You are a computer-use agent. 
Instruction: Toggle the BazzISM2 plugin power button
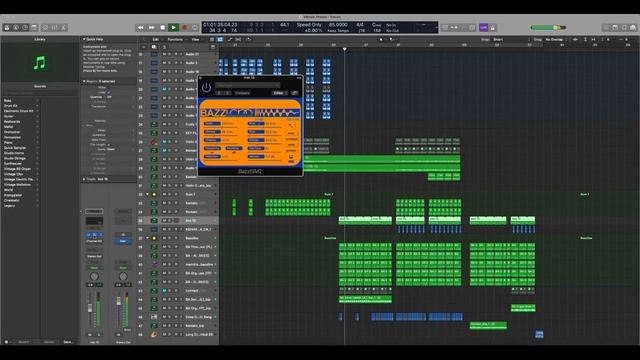[x=206, y=87]
